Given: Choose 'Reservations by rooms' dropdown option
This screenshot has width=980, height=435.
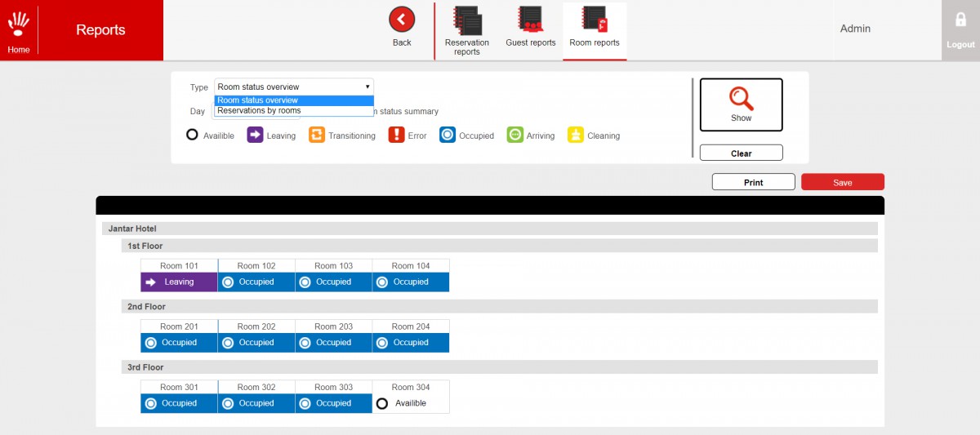Looking at the screenshot, I should coord(294,111).
